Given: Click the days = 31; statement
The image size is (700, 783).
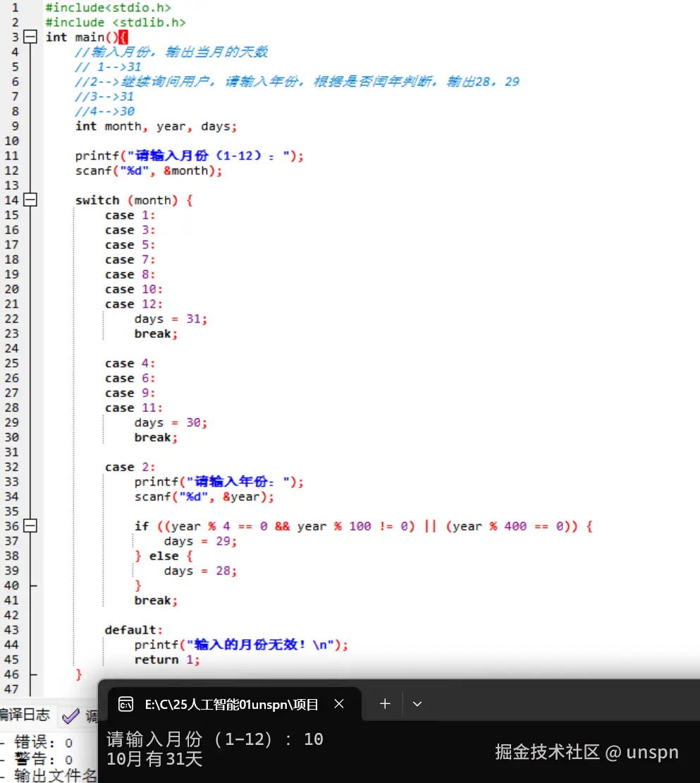Looking at the screenshot, I should click(171, 319).
